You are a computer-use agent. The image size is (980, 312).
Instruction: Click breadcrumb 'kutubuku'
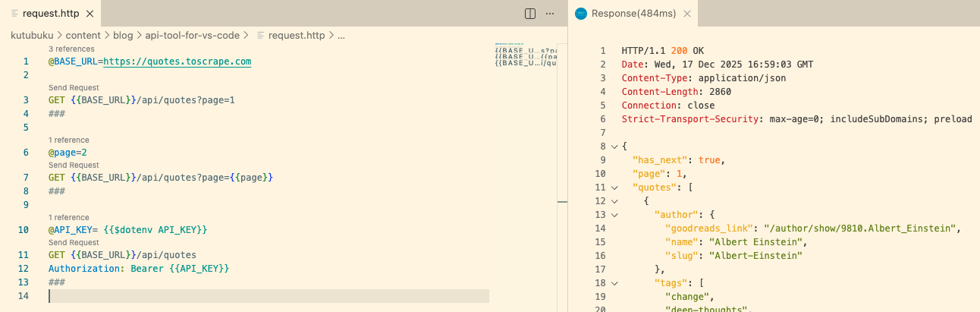tap(33, 35)
